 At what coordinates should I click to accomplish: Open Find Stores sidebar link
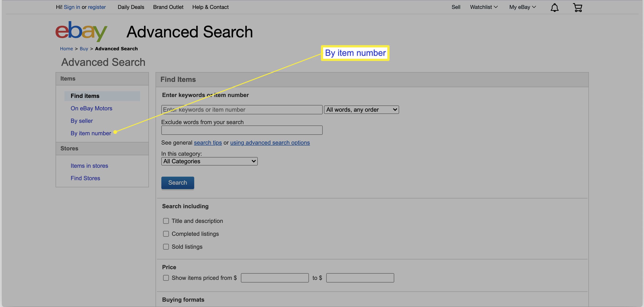(x=85, y=178)
